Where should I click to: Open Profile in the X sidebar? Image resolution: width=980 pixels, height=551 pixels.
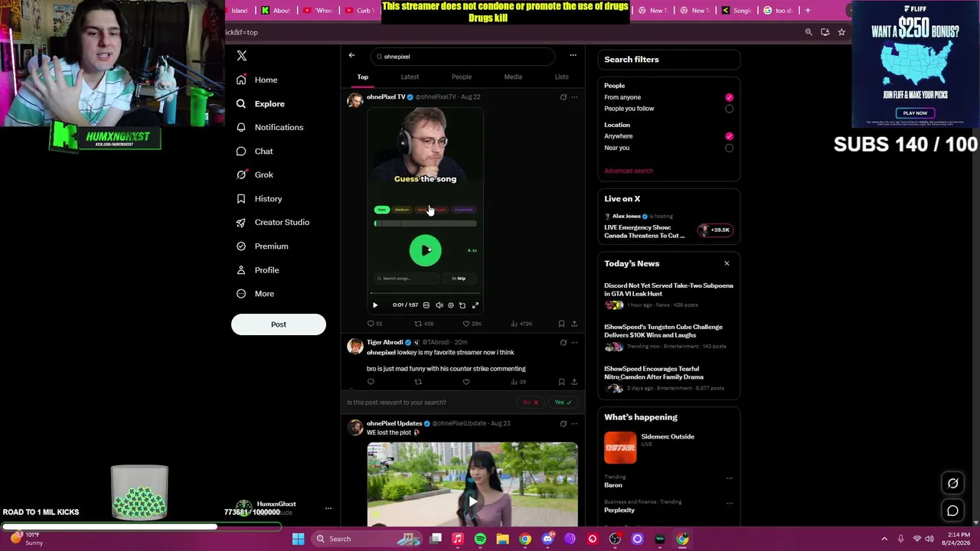(257, 269)
